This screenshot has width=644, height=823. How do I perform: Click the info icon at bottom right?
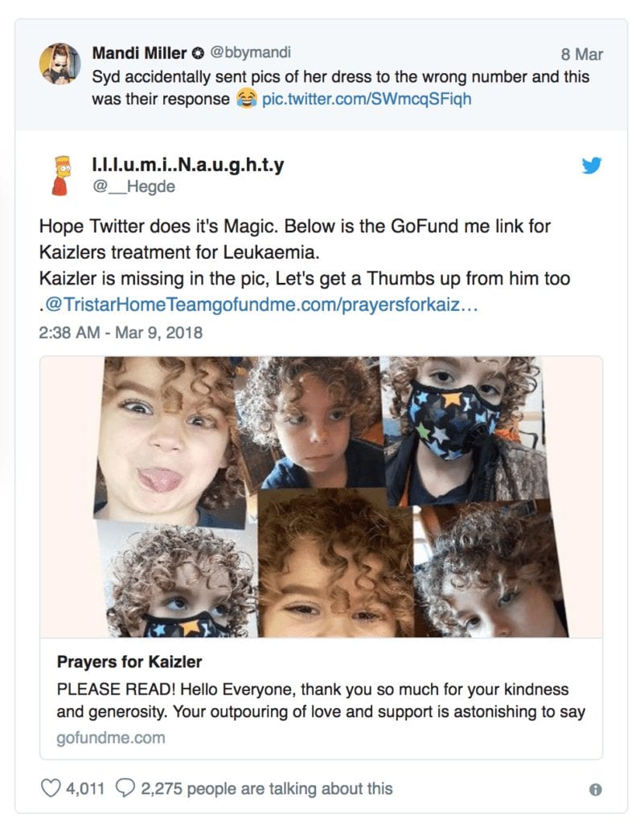point(595,789)
